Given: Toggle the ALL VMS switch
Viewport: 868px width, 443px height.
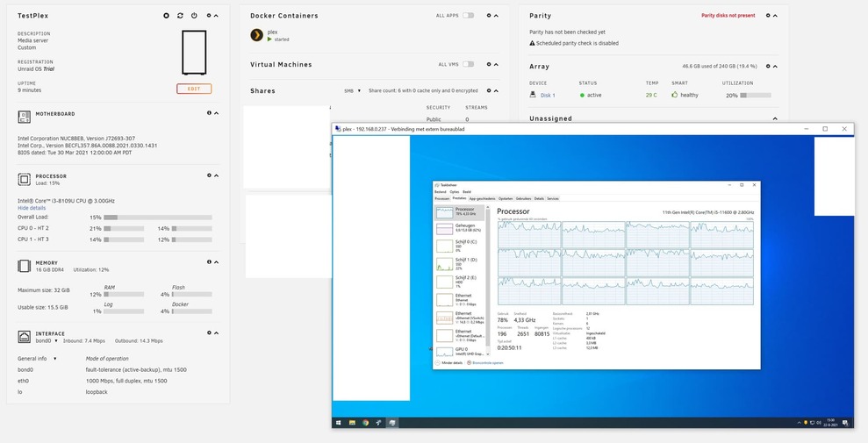Looking at the screenshot, I should click(x=469, y=64).
